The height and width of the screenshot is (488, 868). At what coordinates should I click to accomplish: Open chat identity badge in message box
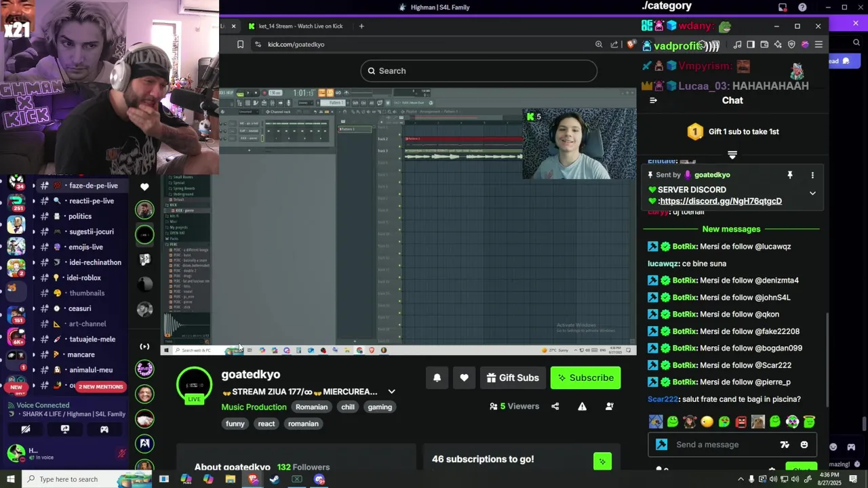pyautogui.click(x=662, y=445)
